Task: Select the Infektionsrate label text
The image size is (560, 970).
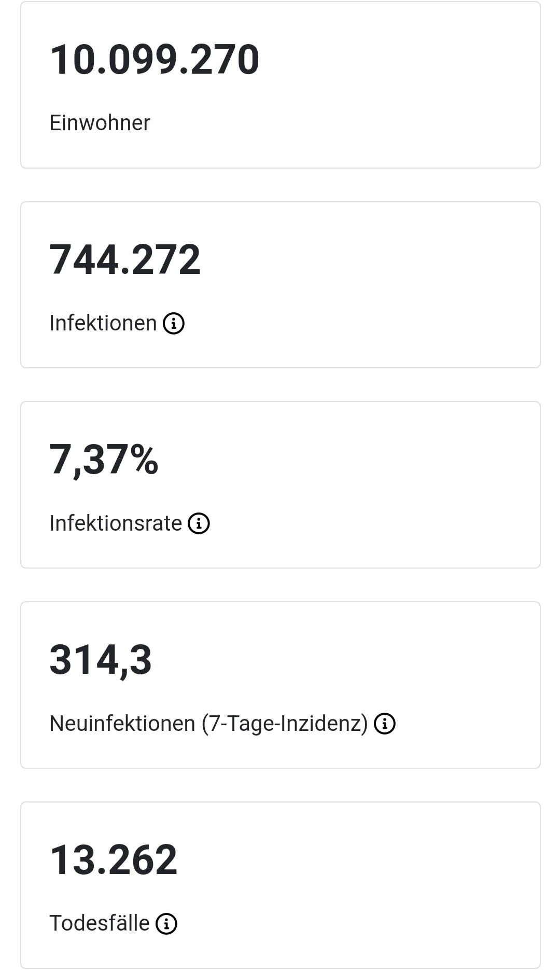Action: tap(115, 523)
